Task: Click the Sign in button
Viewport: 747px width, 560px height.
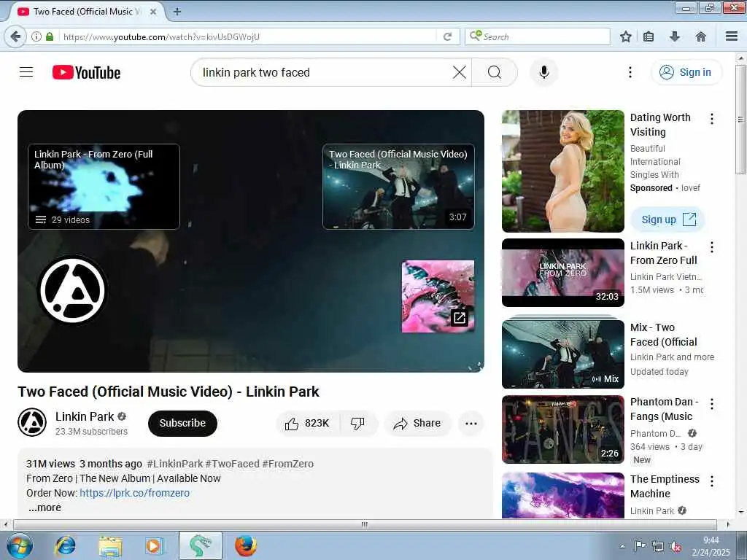Action: click(686, 72)
